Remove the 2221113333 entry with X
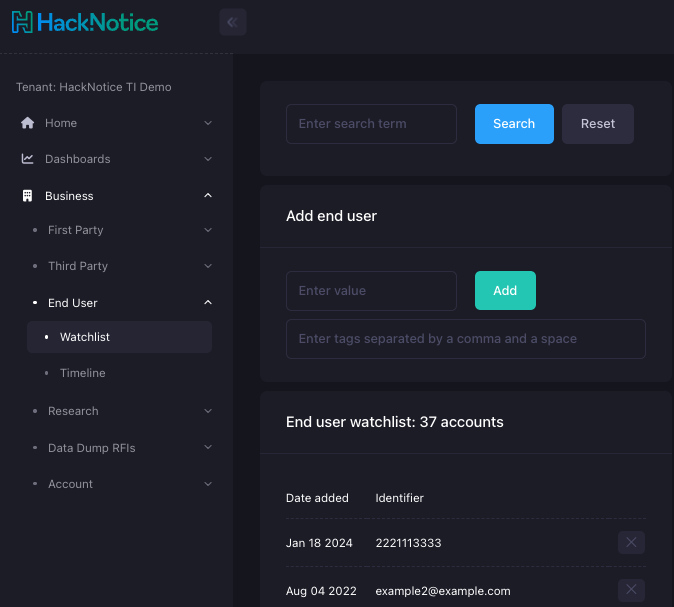Screen dimensions: 674x607 pyautogui.click(x=631, y=543)
